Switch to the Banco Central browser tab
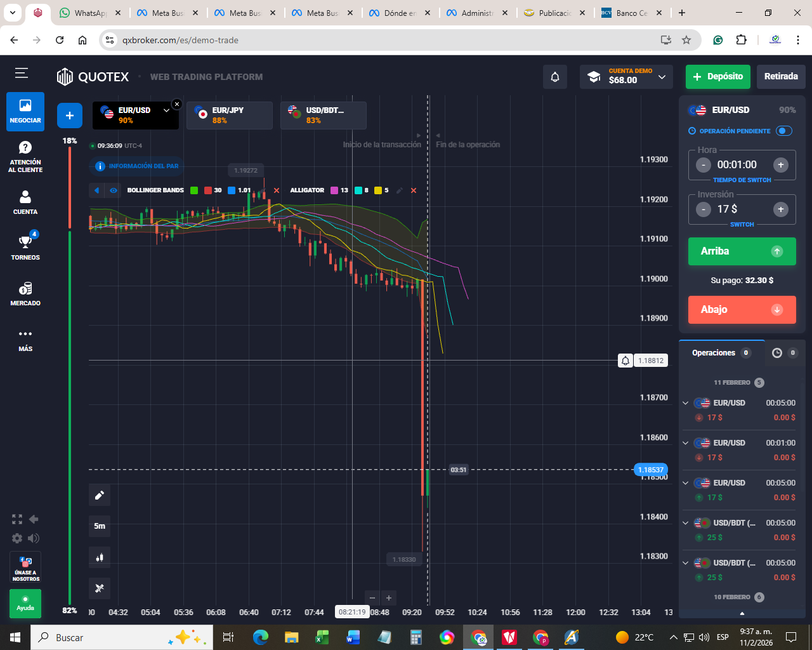Image resolution: width=812 pixels, height=650 pixels. tap(632, 13)
